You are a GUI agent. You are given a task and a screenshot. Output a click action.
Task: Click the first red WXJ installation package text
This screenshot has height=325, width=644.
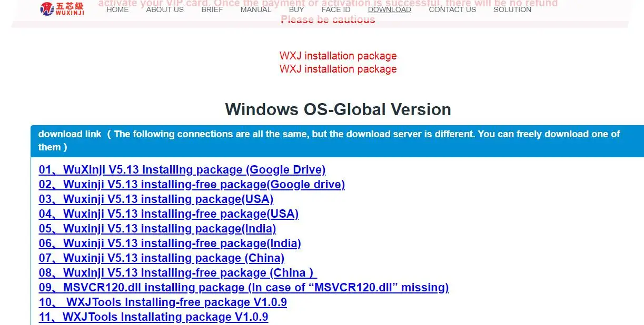338,56
